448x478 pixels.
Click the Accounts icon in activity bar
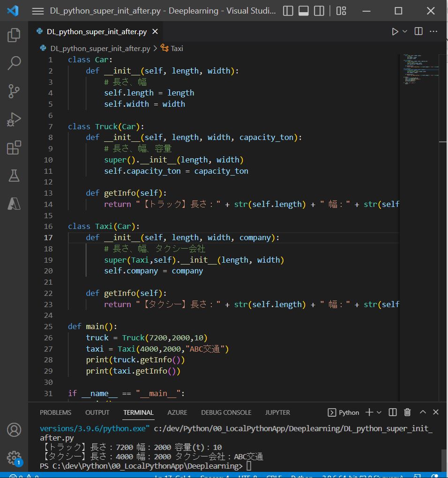pyautogui.click(x=14, y=429)
